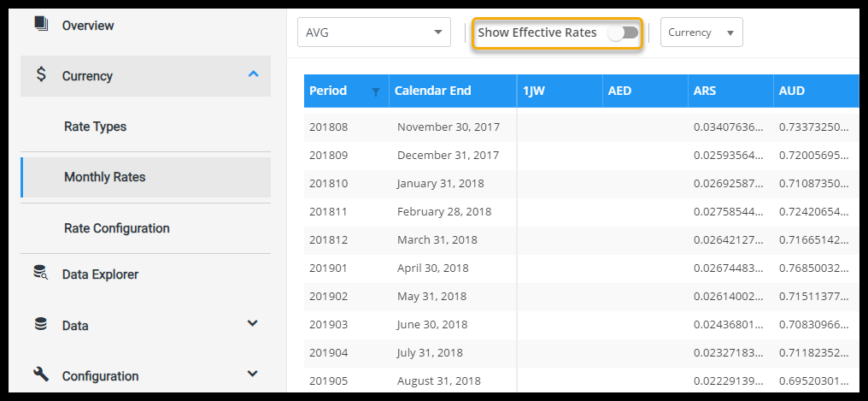Open the Currency filter dropdown

click(x=701, y=32)
